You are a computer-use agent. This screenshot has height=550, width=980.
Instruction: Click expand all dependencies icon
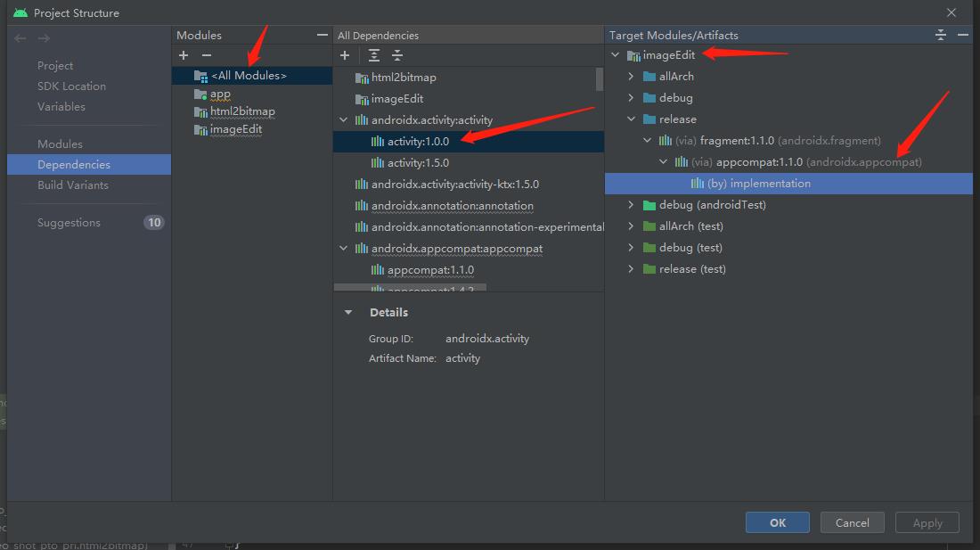[x=374, y=55]
